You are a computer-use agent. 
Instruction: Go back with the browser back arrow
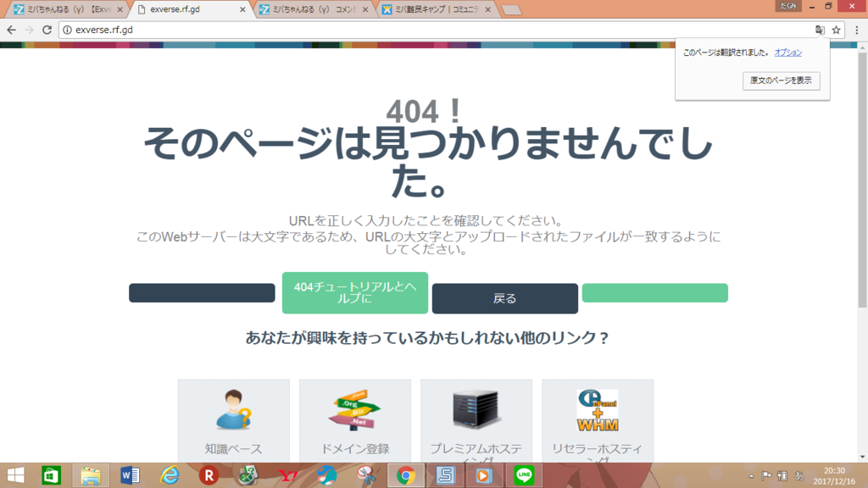(x=12, y=30)
